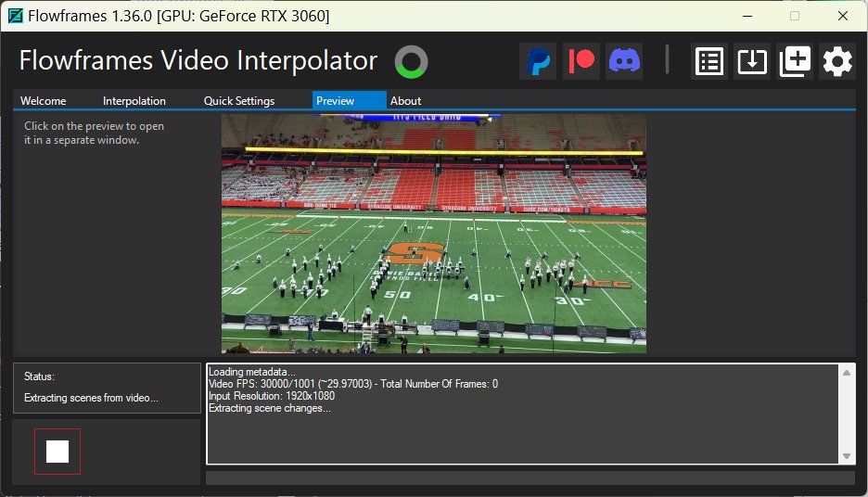Open the Settings gear

point(837,61)
